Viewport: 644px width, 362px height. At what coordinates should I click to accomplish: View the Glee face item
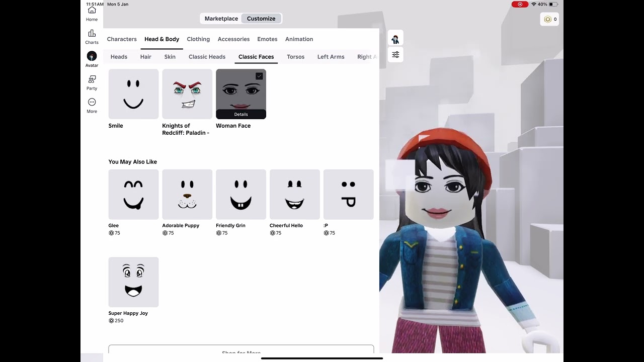click(x=133, y=195)
